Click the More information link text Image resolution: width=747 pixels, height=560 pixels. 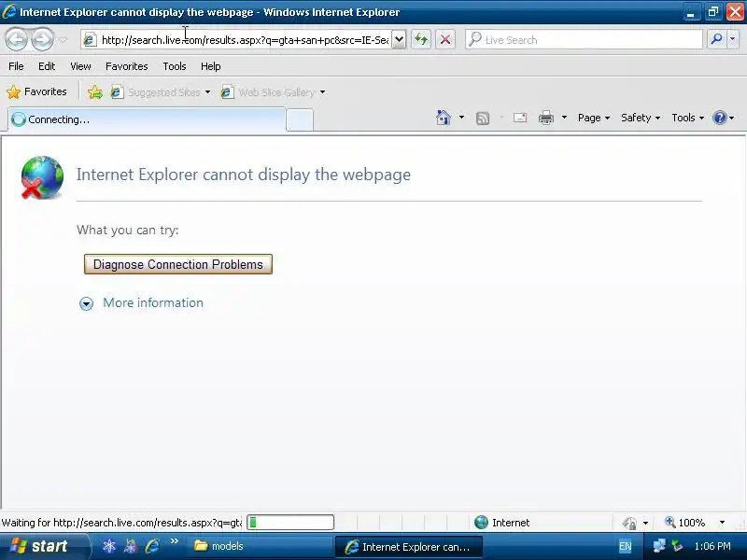tap(153, 302)
